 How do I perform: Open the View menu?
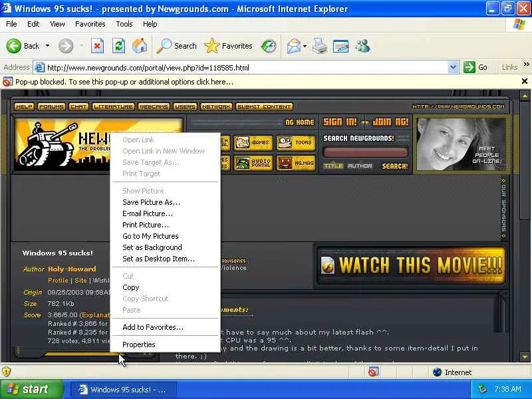point(57,24)
